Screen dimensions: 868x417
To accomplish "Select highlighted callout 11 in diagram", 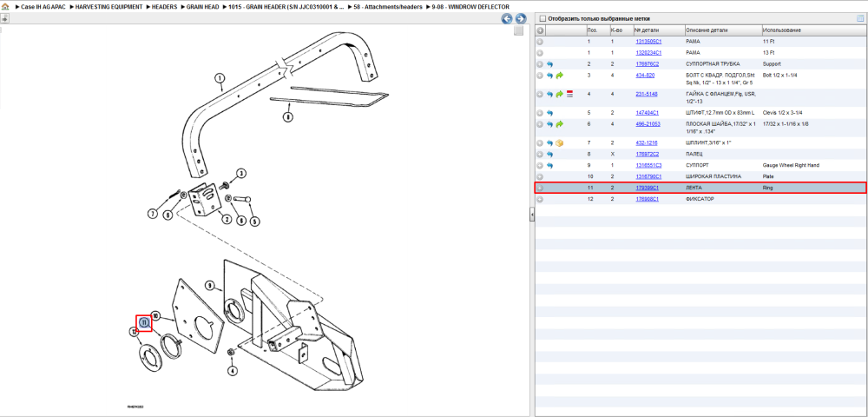I will (144, 323).
